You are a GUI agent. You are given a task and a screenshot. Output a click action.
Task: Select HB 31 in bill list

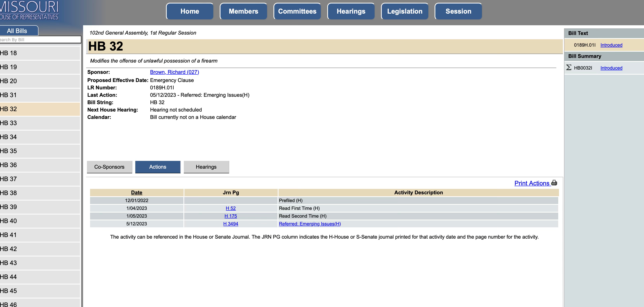coord(40,95)
